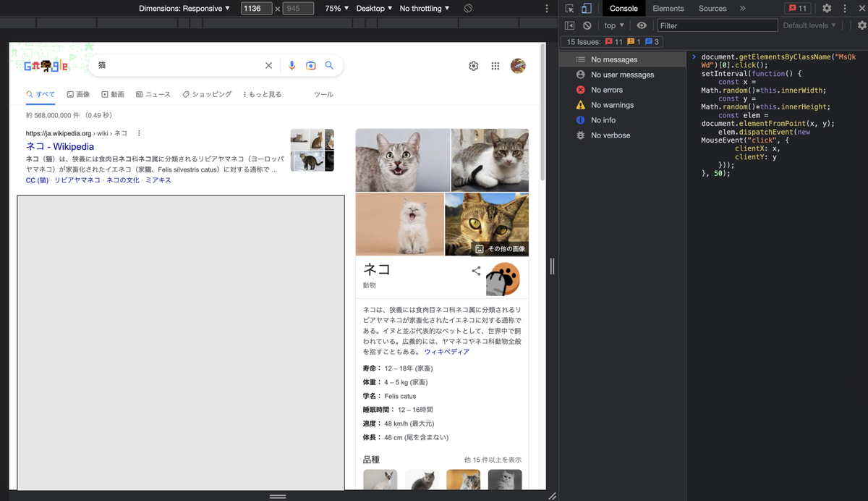Select the 画像 search tab
868x501 pixels.
click(x=79, y=94)
